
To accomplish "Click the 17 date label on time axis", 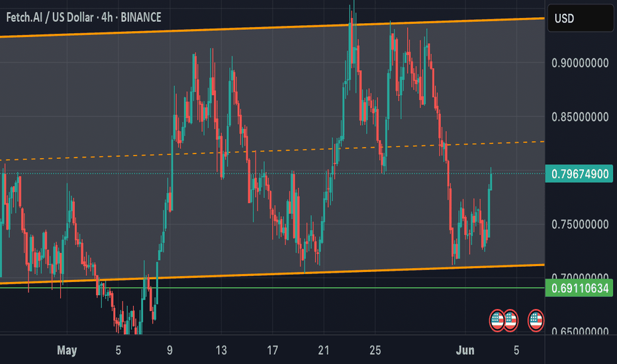I will pyautogui.click(x=272, y=350).
